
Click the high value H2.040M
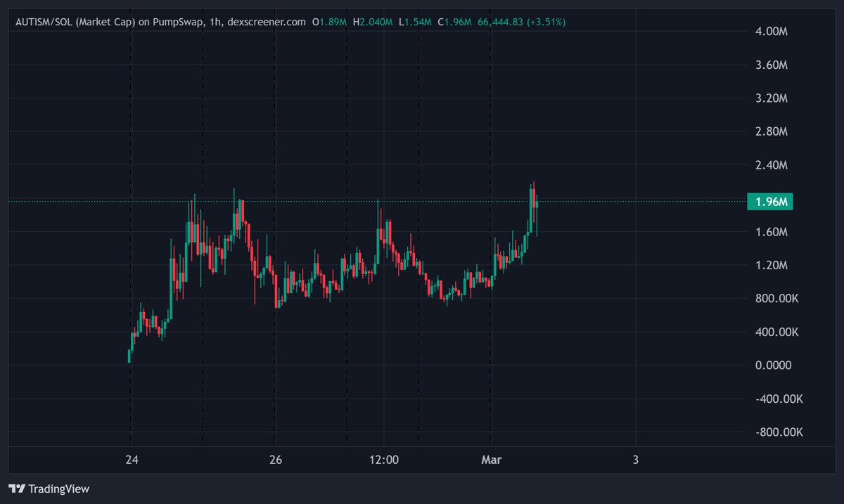coord(373,22)
